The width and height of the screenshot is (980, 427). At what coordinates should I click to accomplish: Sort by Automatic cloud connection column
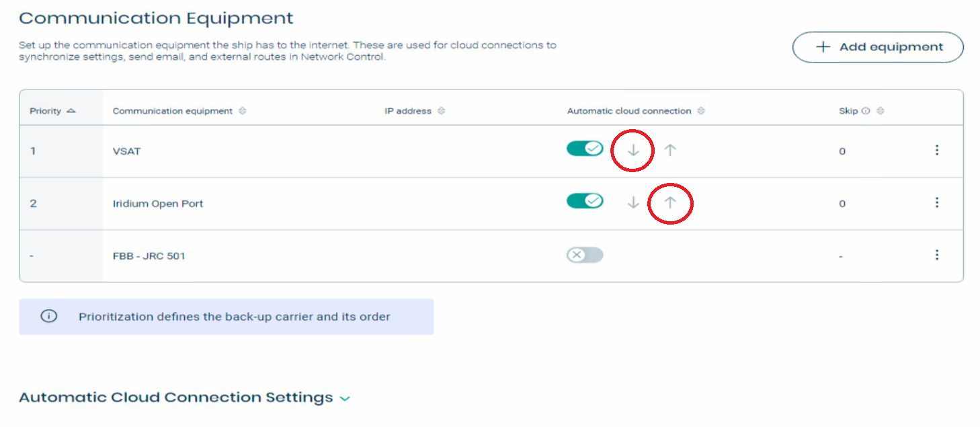[701, 111]
